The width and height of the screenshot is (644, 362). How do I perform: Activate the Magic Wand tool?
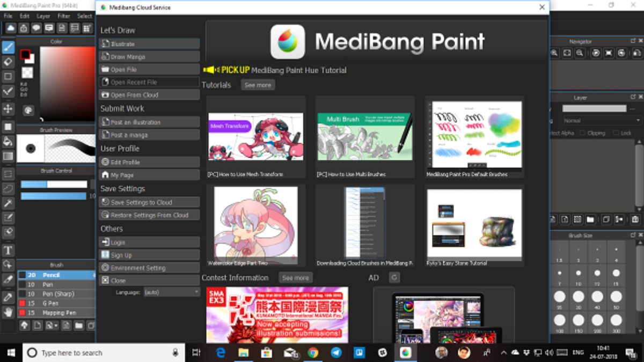tap(8, 203)
